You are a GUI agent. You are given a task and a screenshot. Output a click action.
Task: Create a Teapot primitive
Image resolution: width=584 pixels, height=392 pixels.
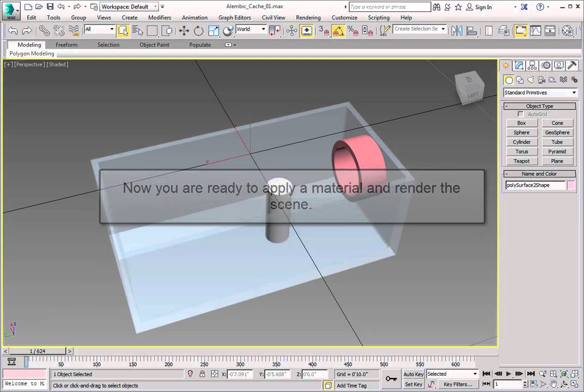[x=521, y=161]
